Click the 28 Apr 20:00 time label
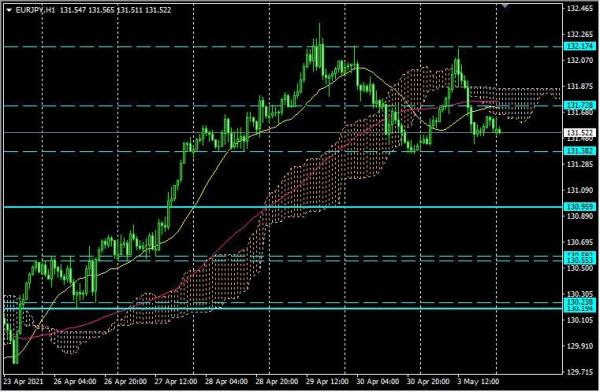The width and height of the screenshot is (600, 392). [277, 382]
